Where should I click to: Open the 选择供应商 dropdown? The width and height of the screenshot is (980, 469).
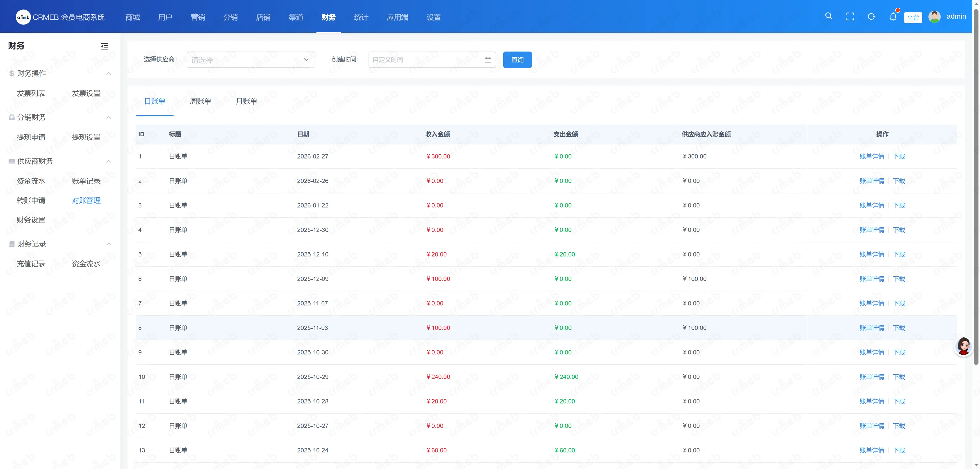(250, 60)
